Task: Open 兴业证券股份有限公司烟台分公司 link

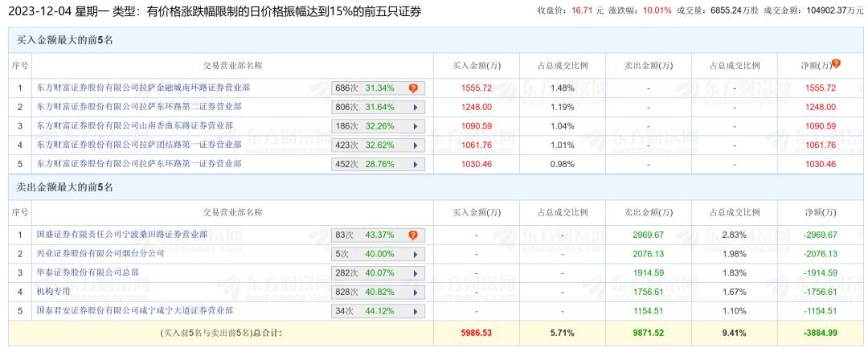Action: (x=100, y=253)
